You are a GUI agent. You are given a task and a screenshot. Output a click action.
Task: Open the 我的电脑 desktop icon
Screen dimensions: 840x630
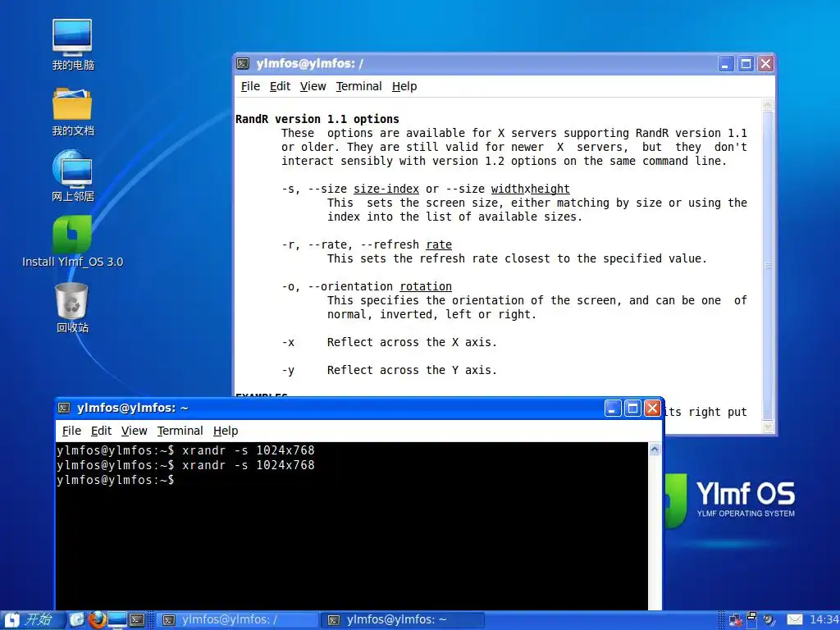pyautogui.click(x=72, y=44)
